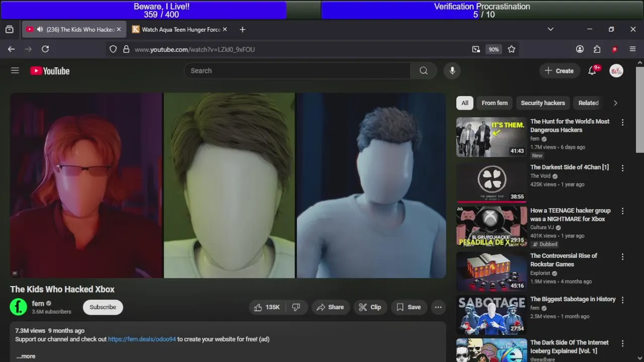Open the Firefox account icon
644x362 pixels.
[580, 49]
